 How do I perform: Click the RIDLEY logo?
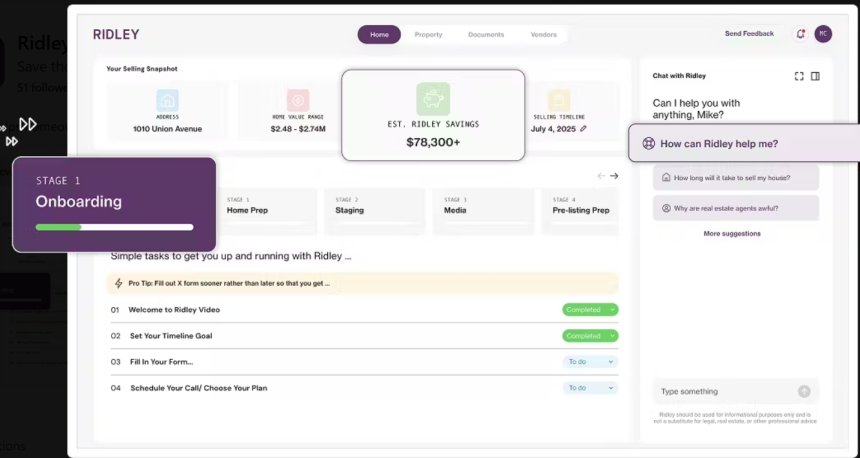[x=116, y=35]
